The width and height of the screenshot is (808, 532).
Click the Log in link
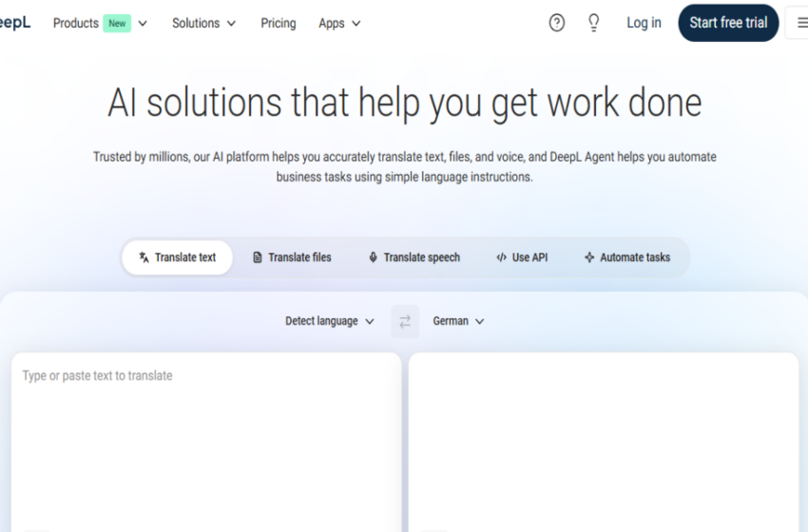pyautogui.click(x=644, y=23)
